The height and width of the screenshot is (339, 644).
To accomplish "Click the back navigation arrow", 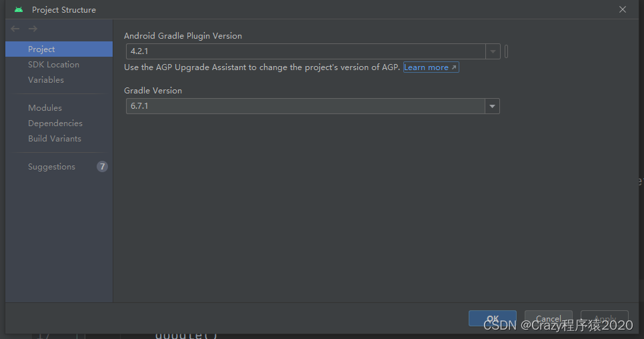I will [15, 29].
